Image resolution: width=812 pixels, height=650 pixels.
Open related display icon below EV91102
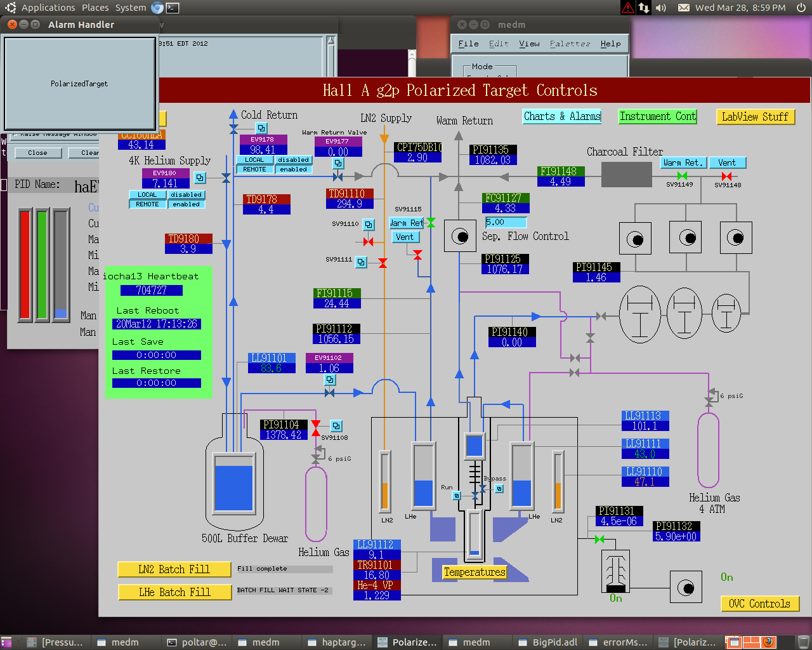[330, 380]
